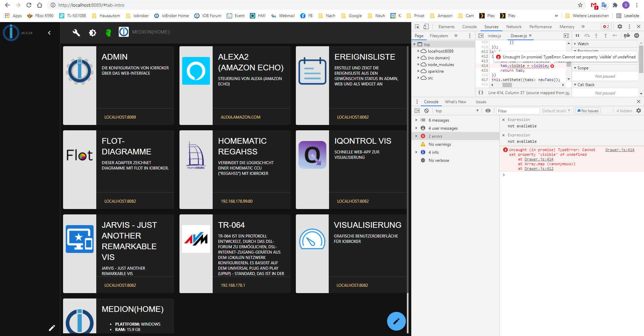Click the pretty print braces icon

pos(481,92)
